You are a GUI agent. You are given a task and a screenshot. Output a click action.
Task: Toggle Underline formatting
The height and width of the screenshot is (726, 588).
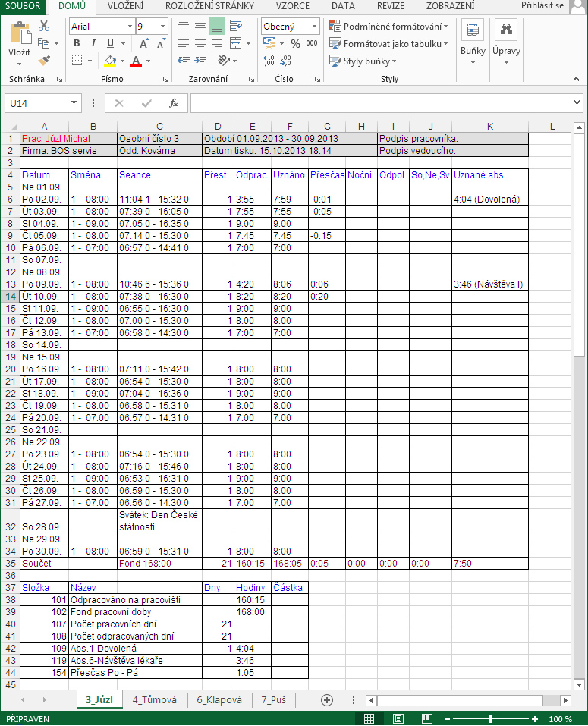[x=110, y=43]
